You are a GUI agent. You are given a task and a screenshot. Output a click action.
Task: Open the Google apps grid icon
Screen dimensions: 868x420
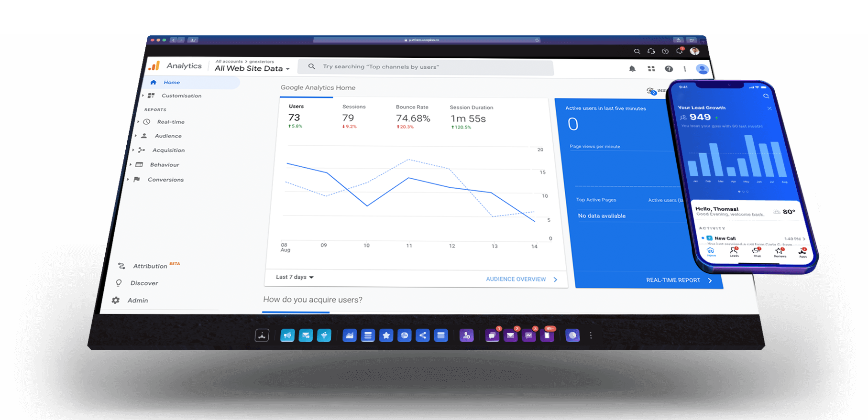click(651, 69)
